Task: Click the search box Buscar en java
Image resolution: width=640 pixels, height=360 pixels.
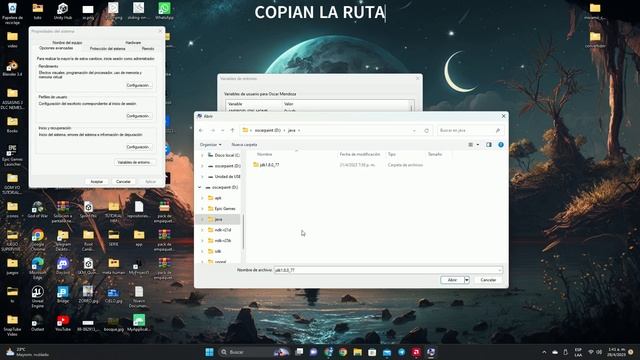Action: point(470,130)
